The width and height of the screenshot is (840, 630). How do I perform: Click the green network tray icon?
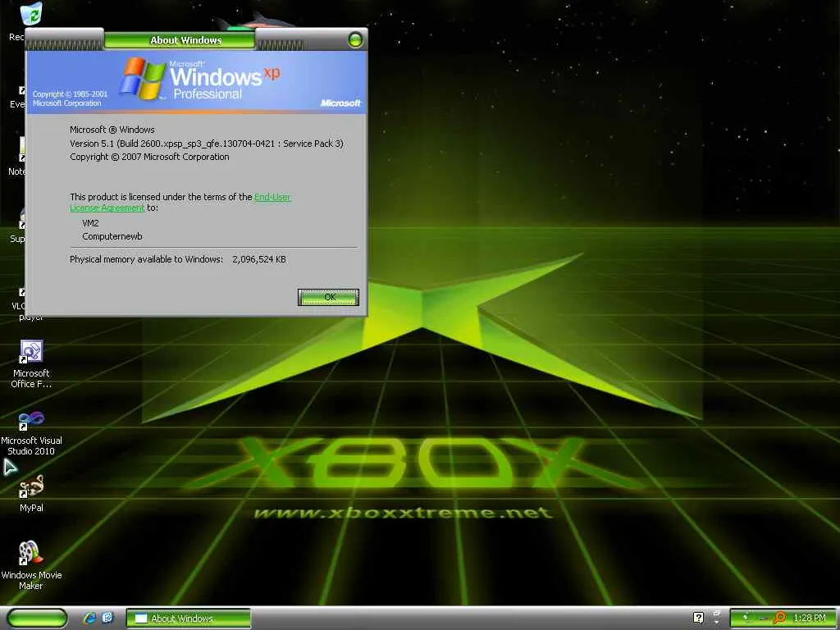(x=745, y=619)
